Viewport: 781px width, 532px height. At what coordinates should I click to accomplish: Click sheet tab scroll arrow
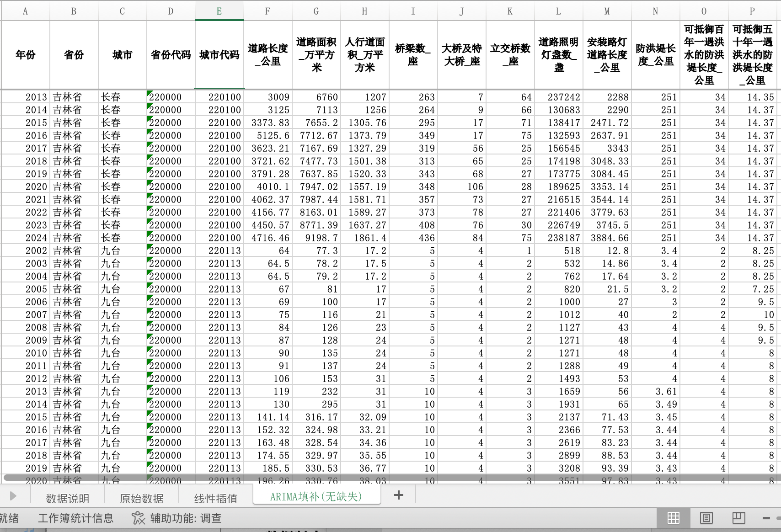pos(13,496)
